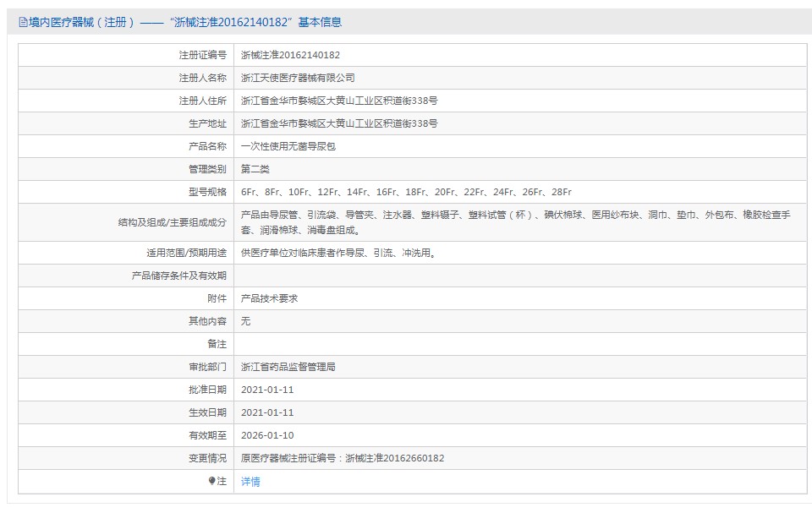This screenshot has width=812, height=513.
Task: Click the 生产地址 label
Action: pos(208,123)
